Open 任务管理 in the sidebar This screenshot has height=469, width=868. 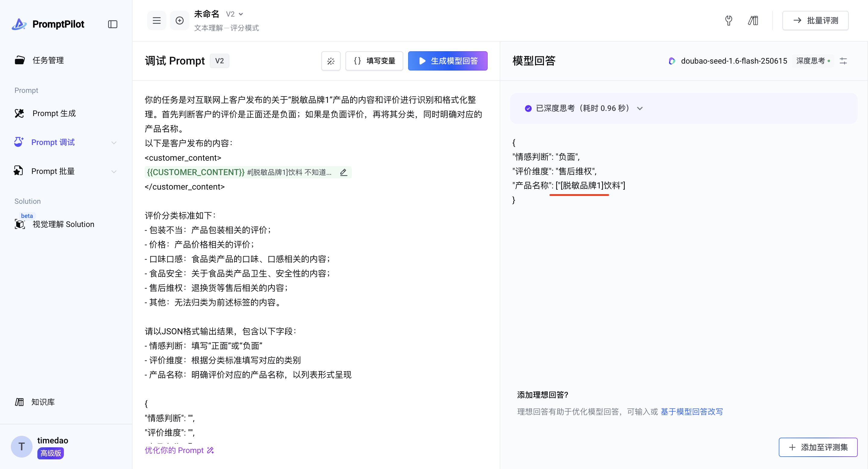48,60
